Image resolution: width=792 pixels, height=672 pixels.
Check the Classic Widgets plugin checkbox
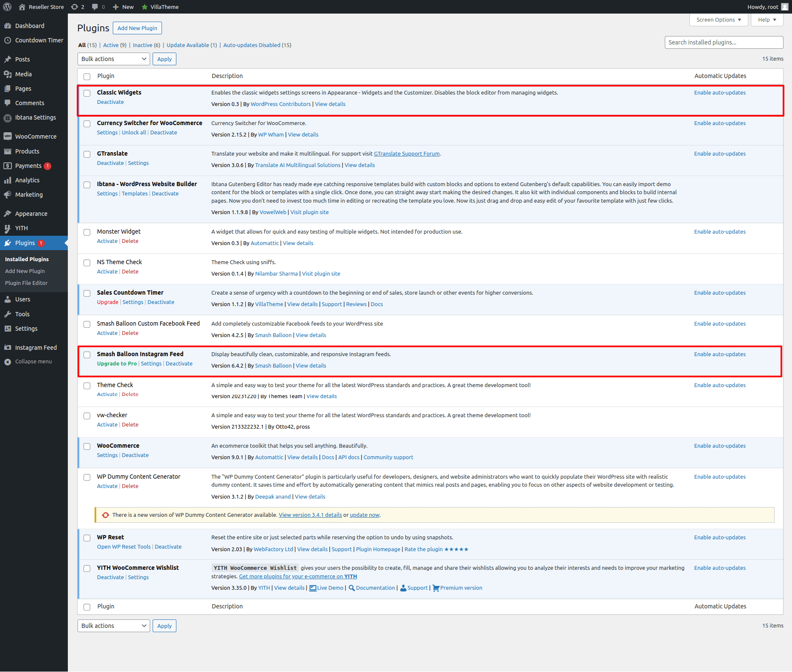tap(87, 93)
